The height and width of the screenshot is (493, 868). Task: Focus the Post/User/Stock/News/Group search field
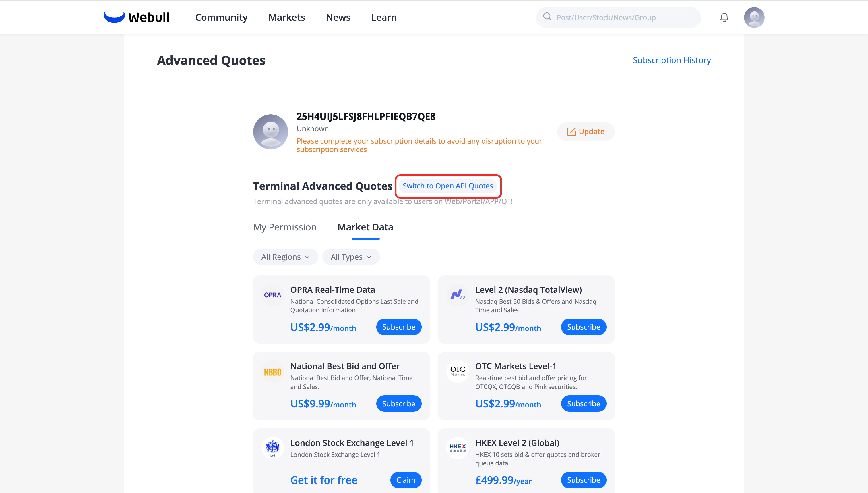pyautogui.click(x=618, y=17)
